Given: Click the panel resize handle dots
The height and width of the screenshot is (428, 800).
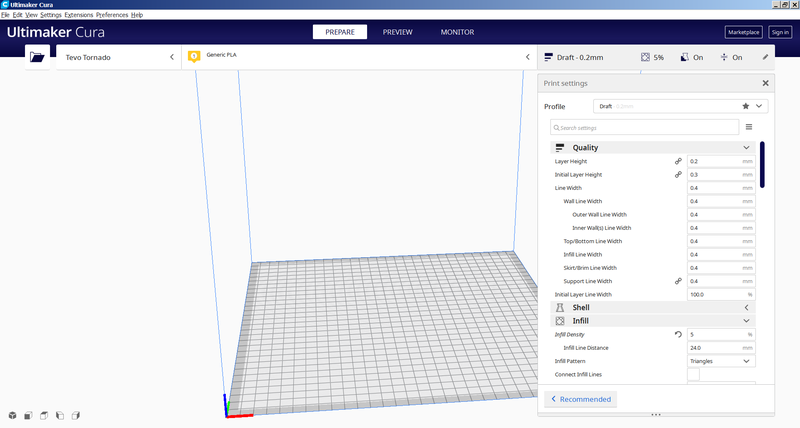Looking at the screenshot, I should point(656,414).
